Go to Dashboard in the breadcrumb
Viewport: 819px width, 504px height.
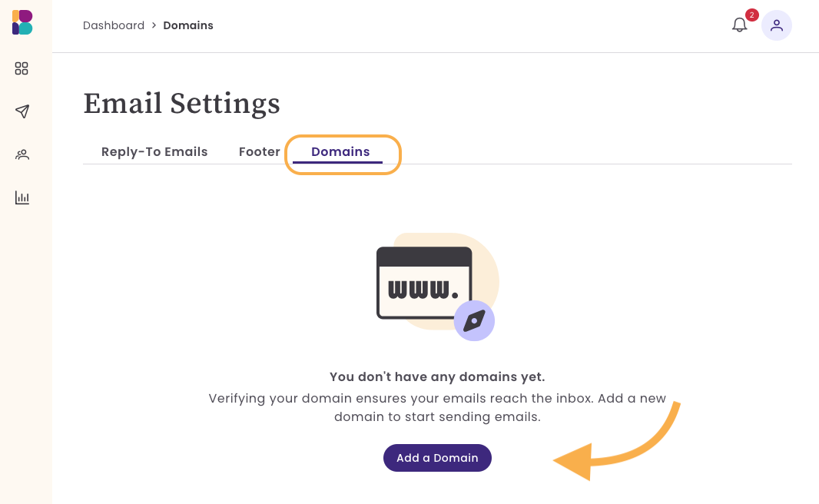pos(114,25)
